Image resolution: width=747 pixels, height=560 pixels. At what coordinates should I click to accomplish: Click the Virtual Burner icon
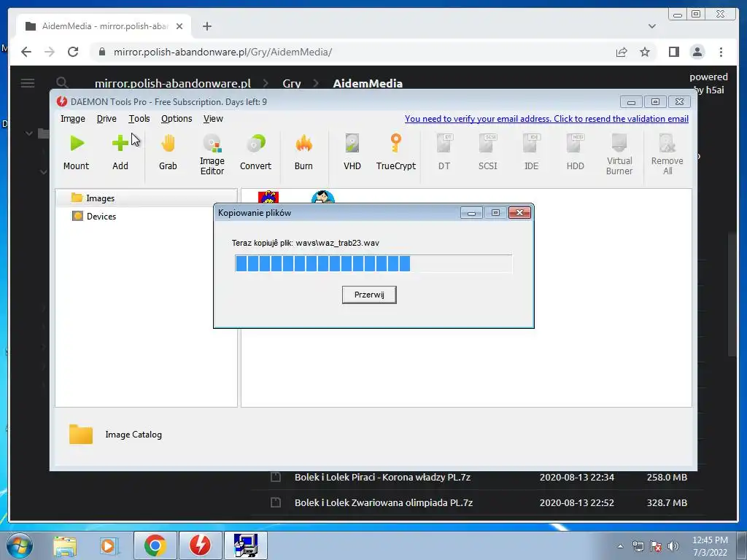(x=619, y=155)
